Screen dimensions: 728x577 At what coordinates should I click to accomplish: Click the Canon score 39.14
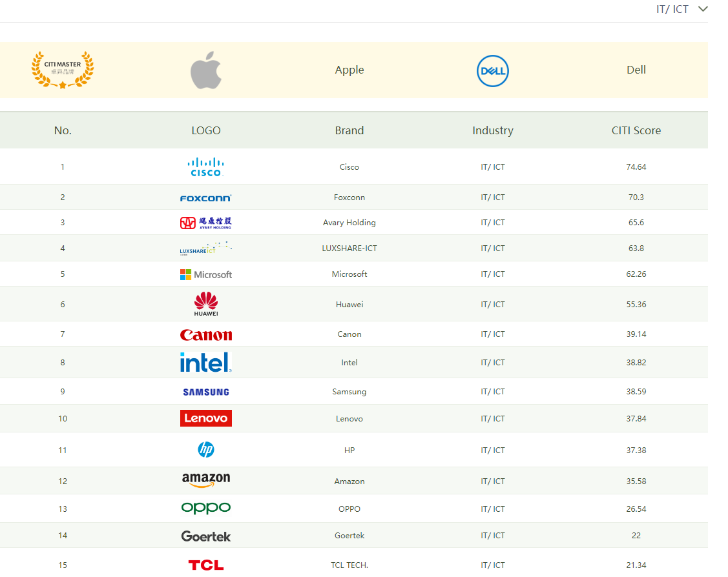click(636, 334)
